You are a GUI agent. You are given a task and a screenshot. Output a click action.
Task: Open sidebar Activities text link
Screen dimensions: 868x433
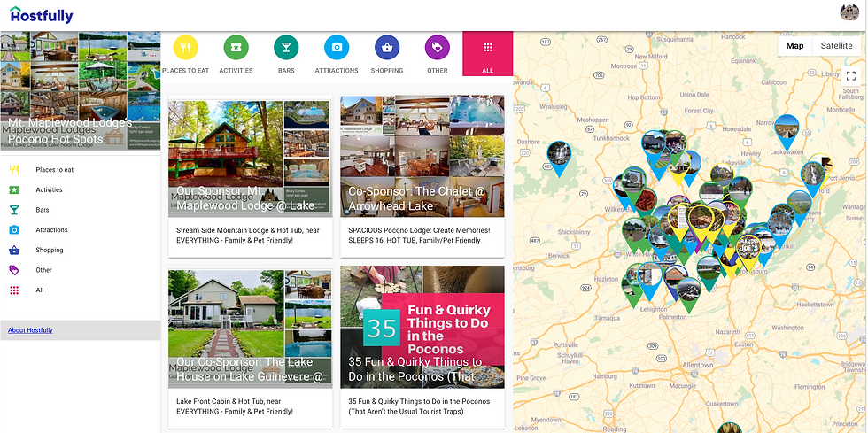point(50,189)
